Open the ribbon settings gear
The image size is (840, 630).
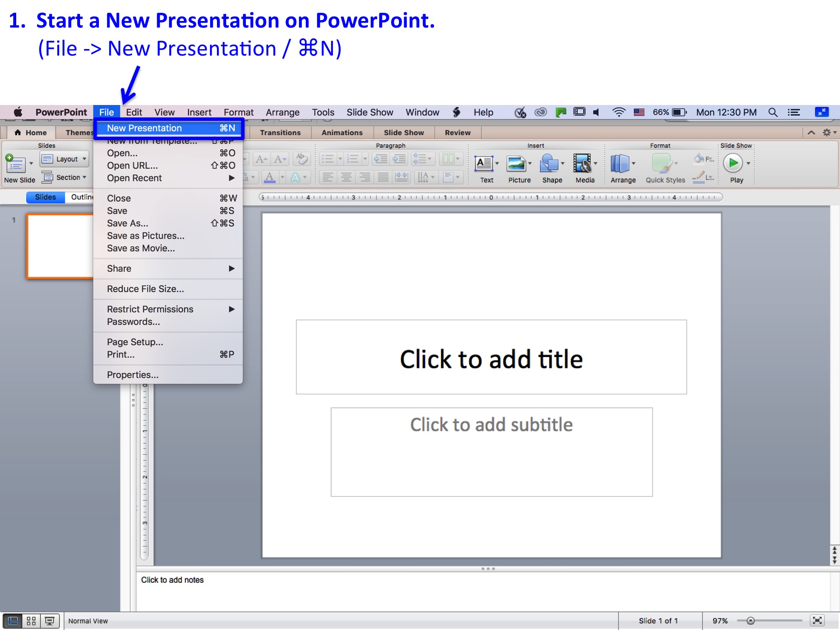pyautogui.click(x=826, y=133)
